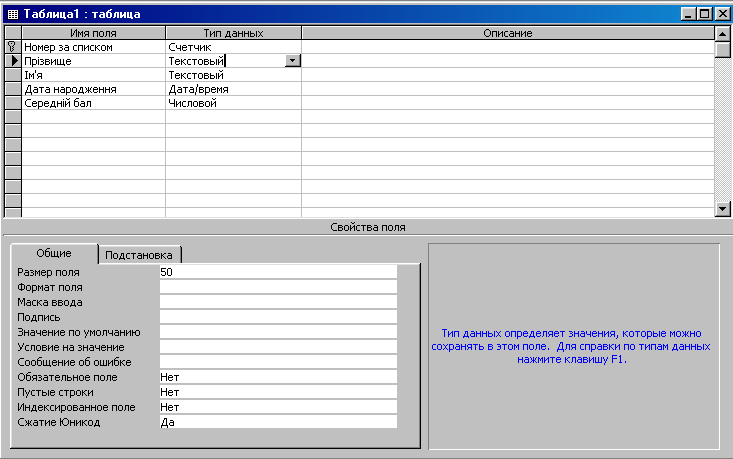Click the Пустые строки value Нет
This screenshot has height=459, width=733.
click(x=278, y=392)
